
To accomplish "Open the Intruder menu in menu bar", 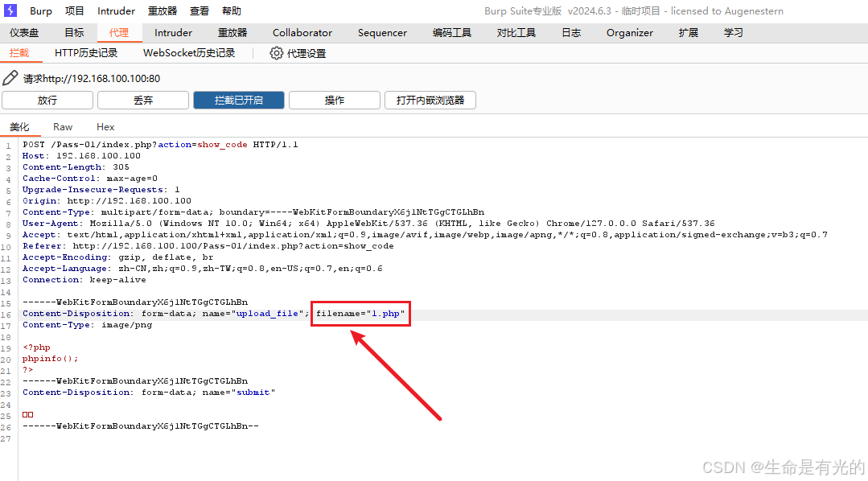I will coord(116,11).
